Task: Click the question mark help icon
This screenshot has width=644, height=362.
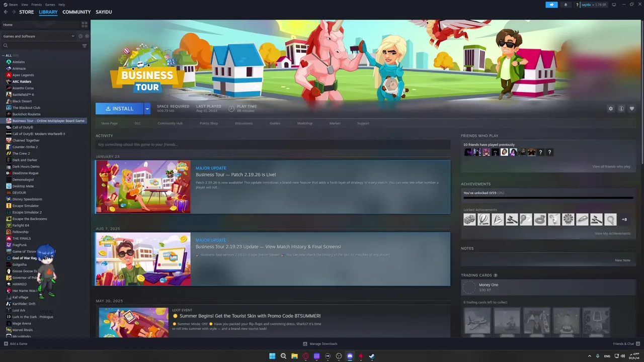Action: 577,5
